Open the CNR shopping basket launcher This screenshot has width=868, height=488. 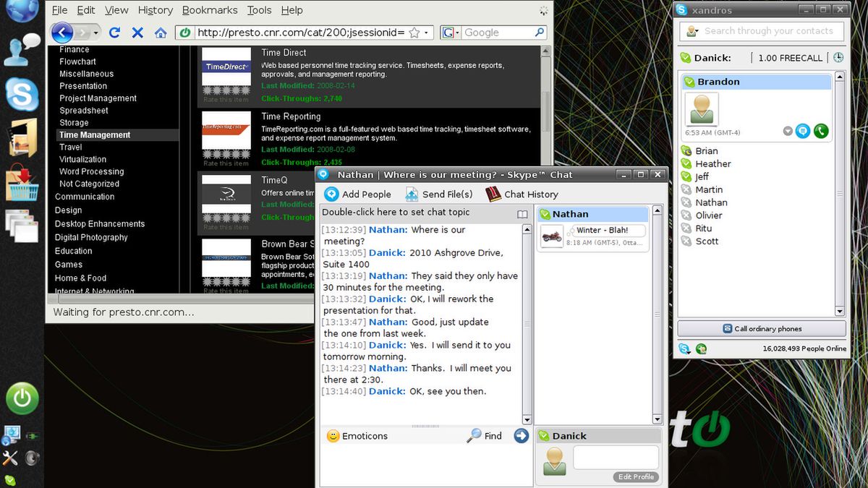tap(22, 181)
